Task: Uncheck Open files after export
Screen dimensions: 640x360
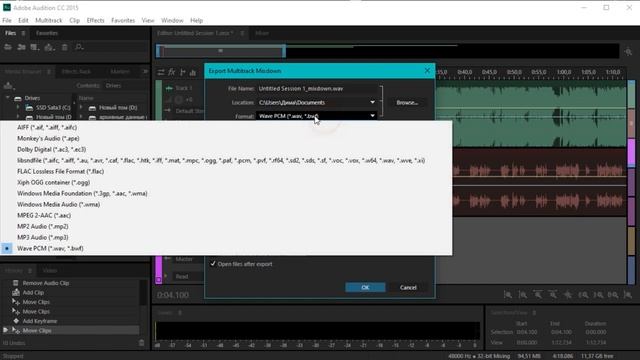Action: (x=213, y=264)
